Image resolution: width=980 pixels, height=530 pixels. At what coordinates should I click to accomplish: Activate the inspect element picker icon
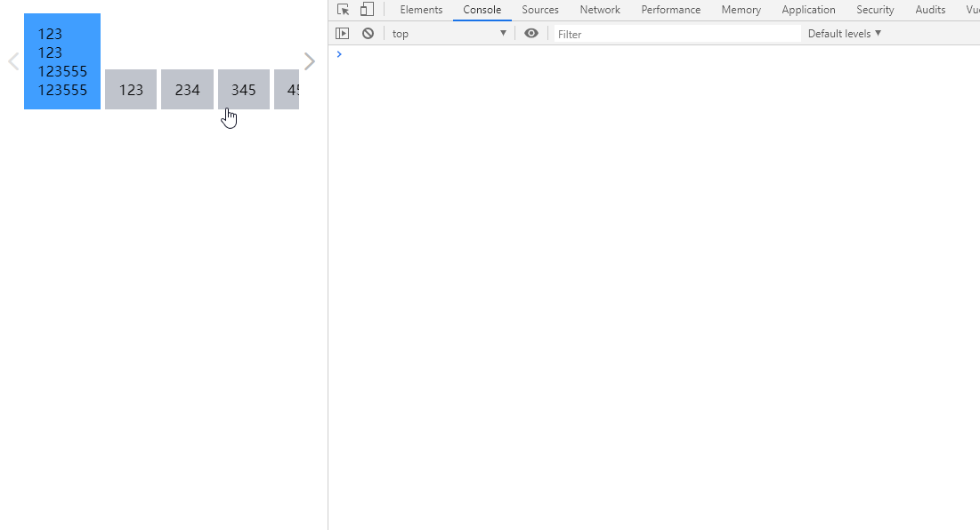pos(343,10)
